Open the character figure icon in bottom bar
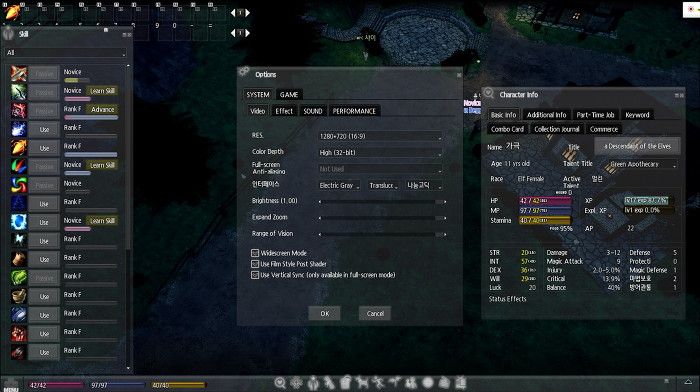700x392 pixels. coord(313,383)
